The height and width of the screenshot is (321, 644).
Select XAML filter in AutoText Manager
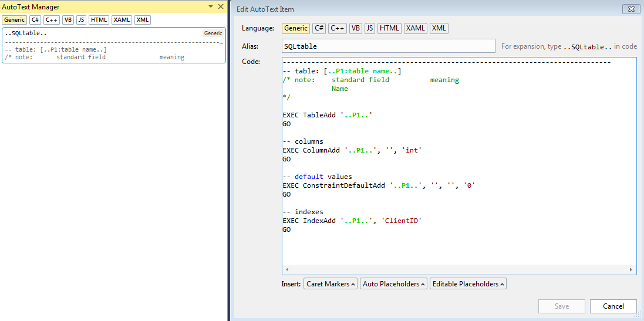coord(122,20)
